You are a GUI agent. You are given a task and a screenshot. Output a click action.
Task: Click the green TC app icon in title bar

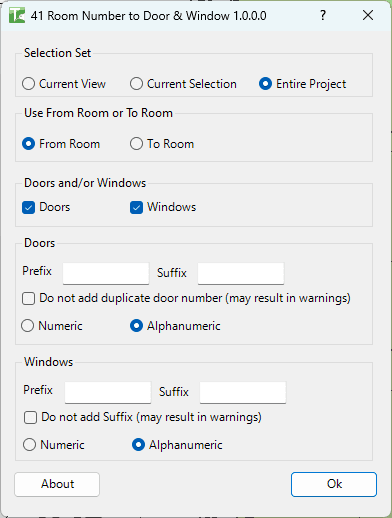tap(17, 15)
